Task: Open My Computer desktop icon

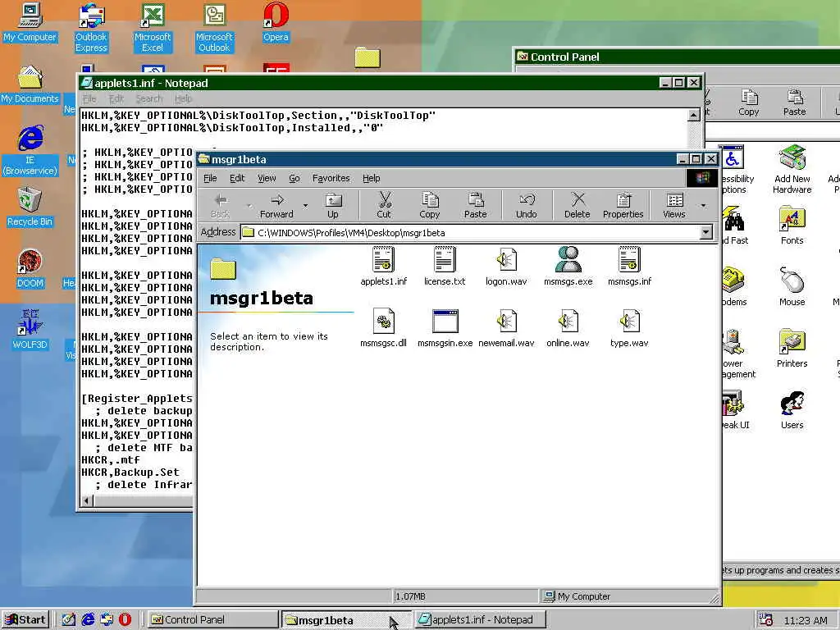Action: (x=30, y=22)
